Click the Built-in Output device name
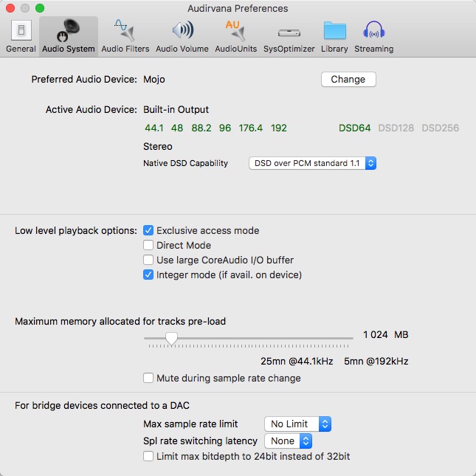Screen dimensions: 476x476 (176, 109)
